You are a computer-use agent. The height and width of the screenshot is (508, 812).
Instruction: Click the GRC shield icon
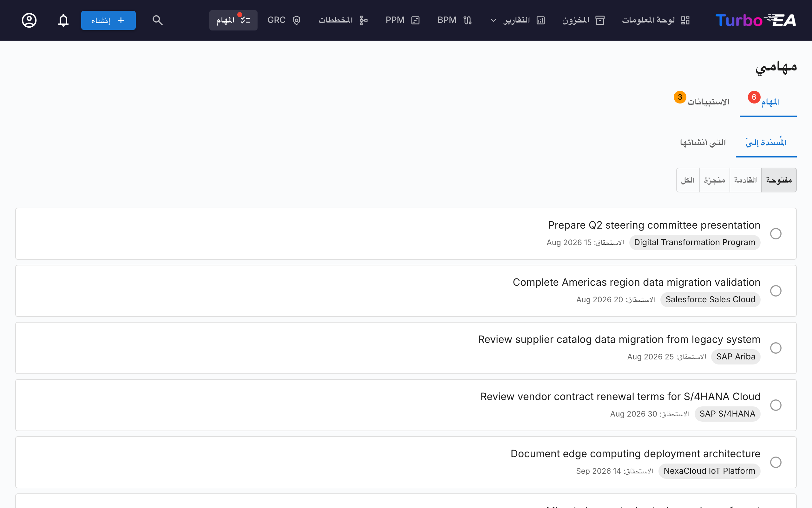[297, 20]
